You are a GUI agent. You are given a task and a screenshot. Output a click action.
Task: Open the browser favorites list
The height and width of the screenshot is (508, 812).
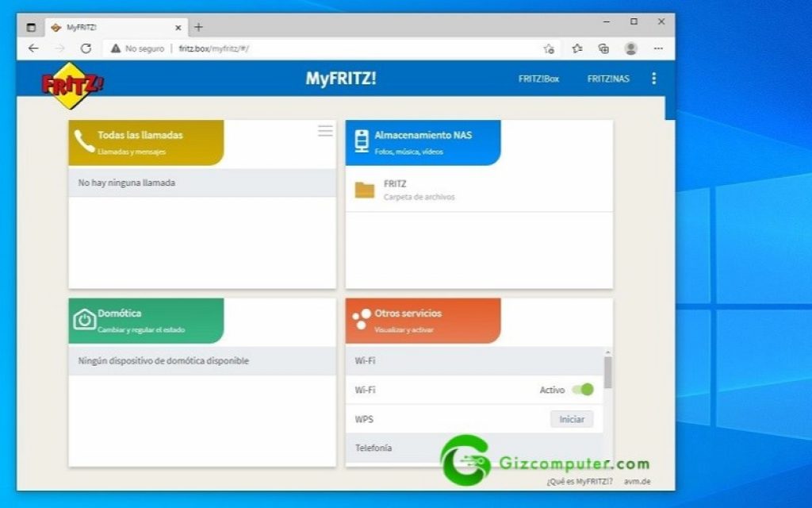tap(577, 48)
